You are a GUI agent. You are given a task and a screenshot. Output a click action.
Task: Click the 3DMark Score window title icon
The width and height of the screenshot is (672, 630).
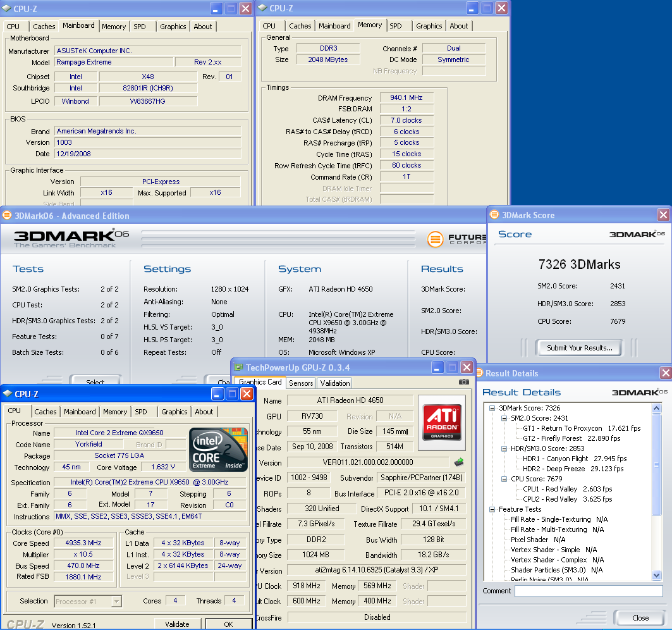(494, 214)
